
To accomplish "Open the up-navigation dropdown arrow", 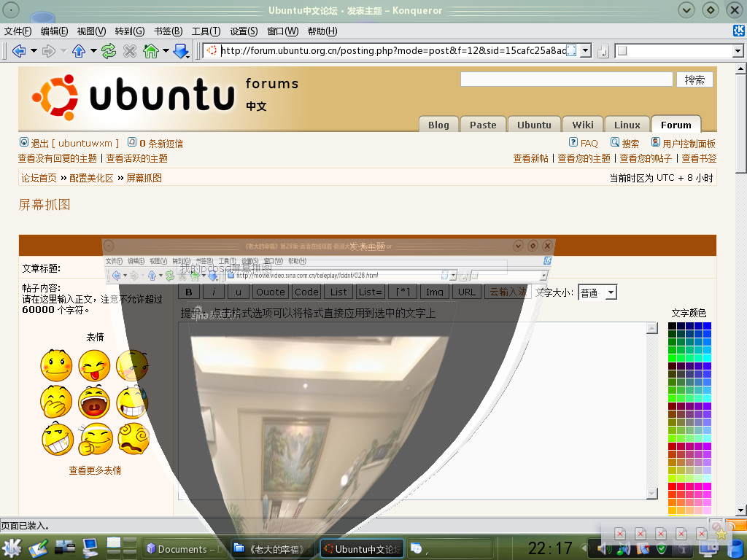I will click(93, 50).
